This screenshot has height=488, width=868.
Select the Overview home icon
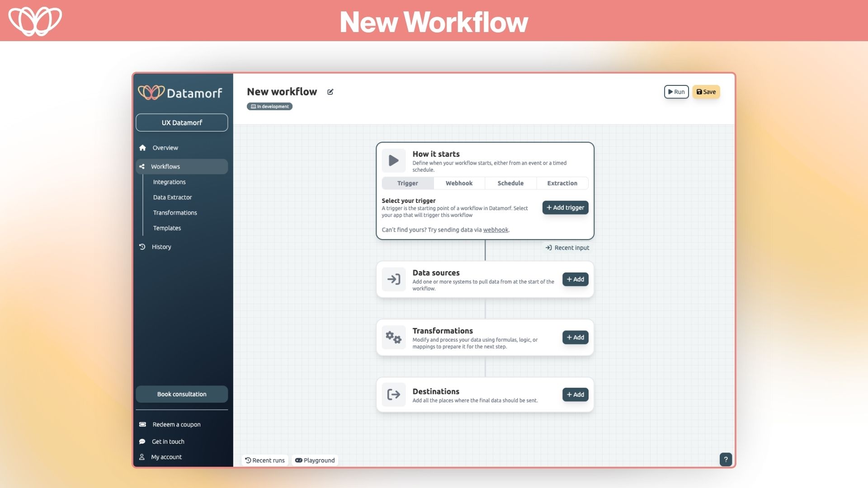click(x=142, y=147)
